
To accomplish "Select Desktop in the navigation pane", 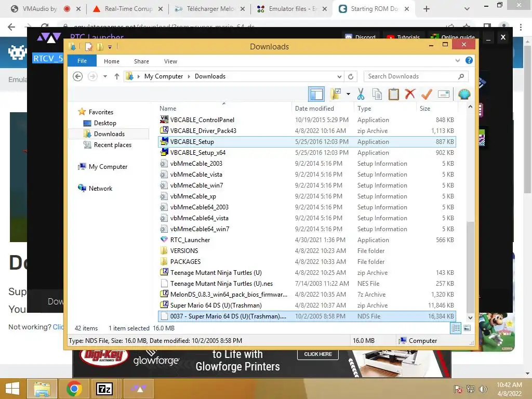I will (x=105, y=123).
